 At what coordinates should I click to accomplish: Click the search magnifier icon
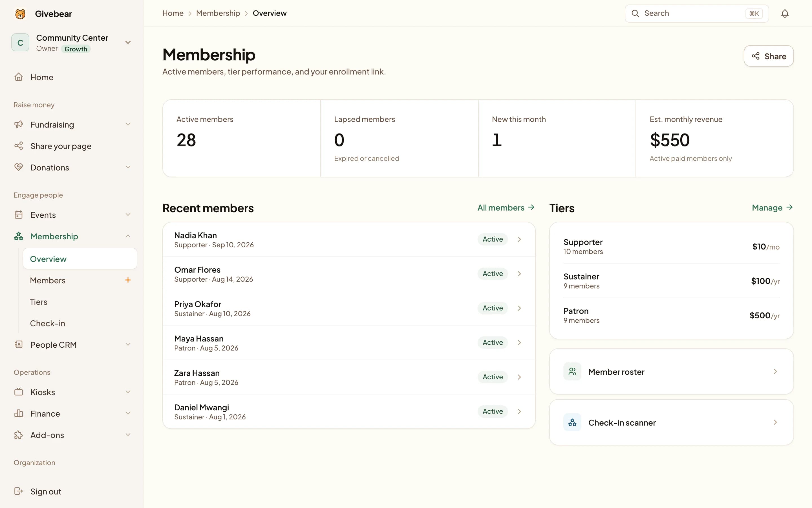pos(635,14)
